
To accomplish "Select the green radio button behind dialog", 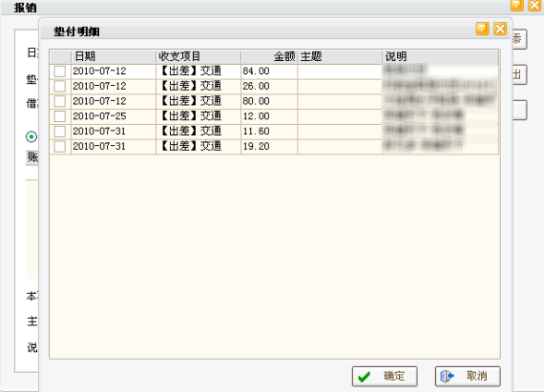I will point(31,137).
